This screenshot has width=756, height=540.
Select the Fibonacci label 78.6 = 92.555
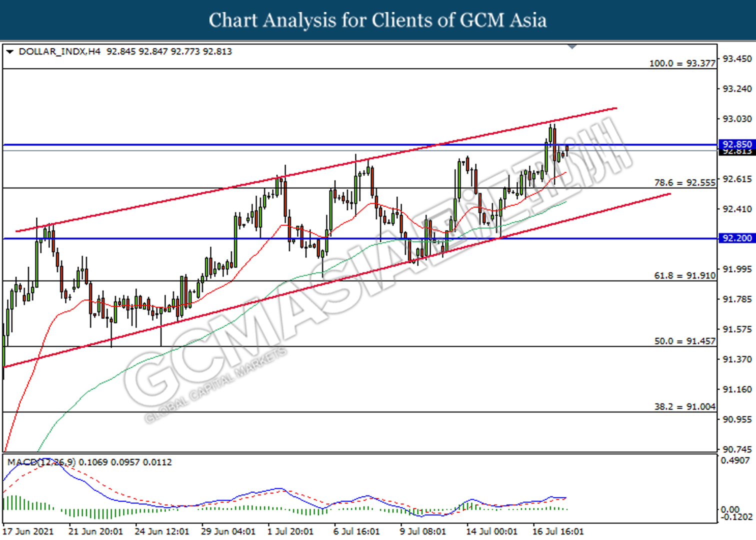coord(685,183)
